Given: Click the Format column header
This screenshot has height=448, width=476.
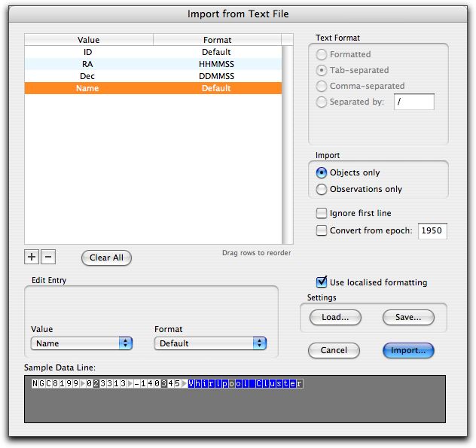Looking at the screenshot, I should pos(217,39).
